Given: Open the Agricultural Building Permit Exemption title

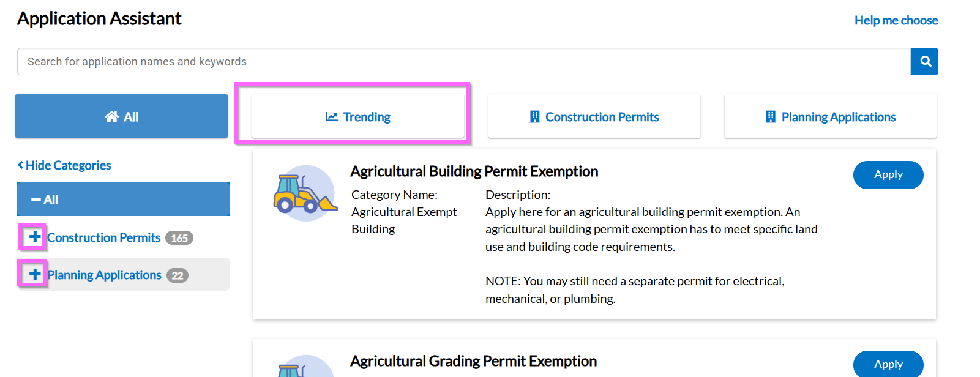Looking at the screenshot, I should point(474,171).
